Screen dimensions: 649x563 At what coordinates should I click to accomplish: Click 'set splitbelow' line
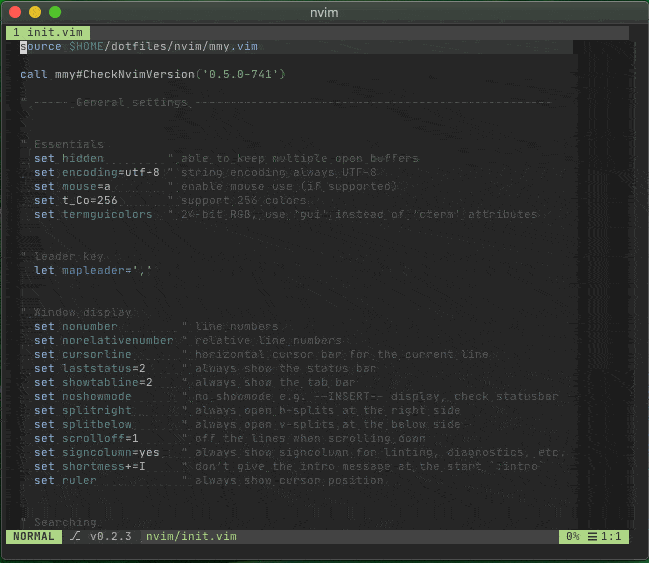click(x=247, y=425)
